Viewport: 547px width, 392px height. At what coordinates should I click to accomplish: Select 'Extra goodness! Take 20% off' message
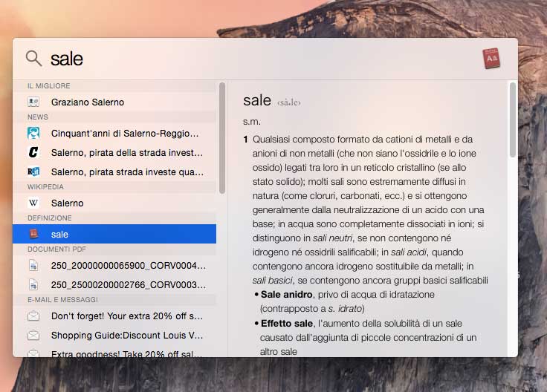127,353
